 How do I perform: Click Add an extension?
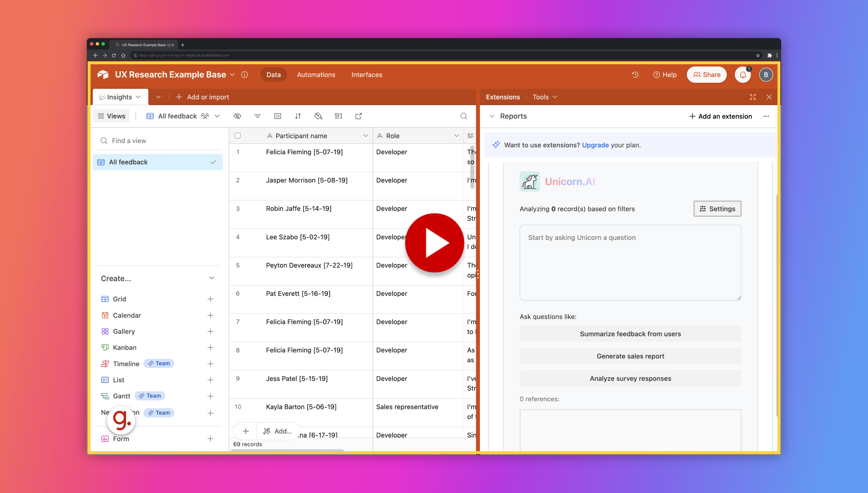click(x=720, y=116)
